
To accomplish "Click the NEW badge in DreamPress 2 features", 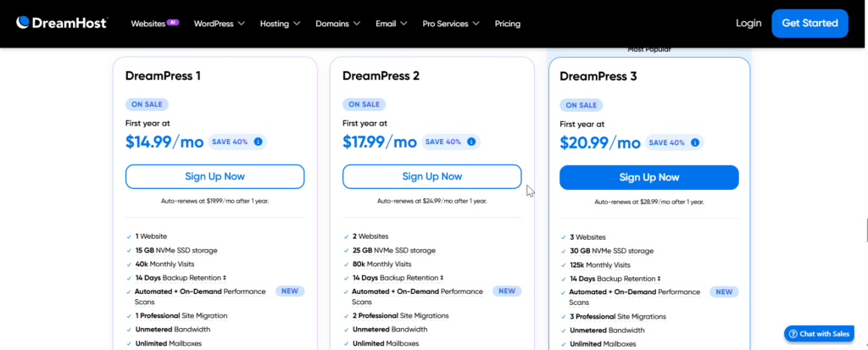I will [507, 291].
